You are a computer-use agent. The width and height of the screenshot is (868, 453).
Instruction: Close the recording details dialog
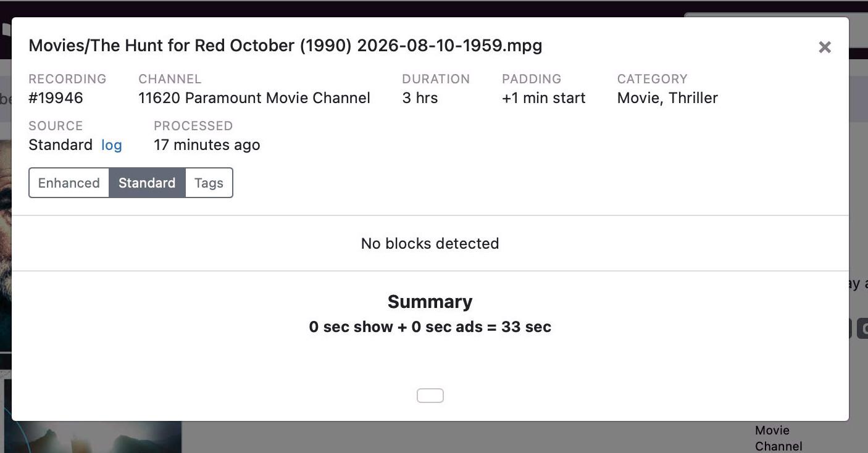pos(825,47)
